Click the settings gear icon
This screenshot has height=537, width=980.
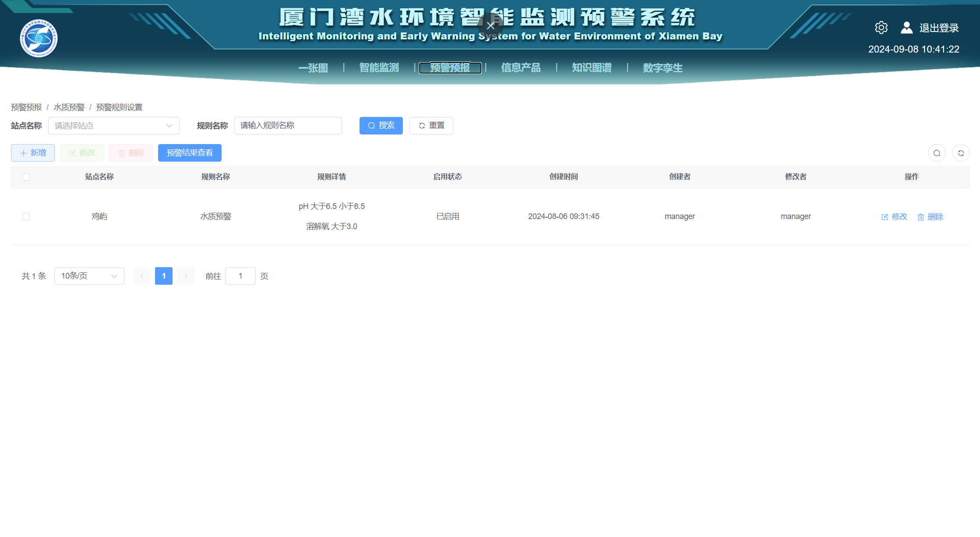tap(881, 28)
